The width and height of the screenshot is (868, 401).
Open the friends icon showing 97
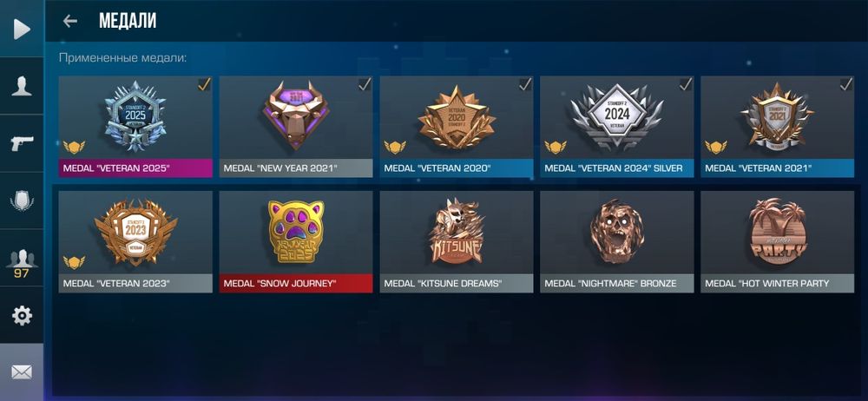(22, 263)
